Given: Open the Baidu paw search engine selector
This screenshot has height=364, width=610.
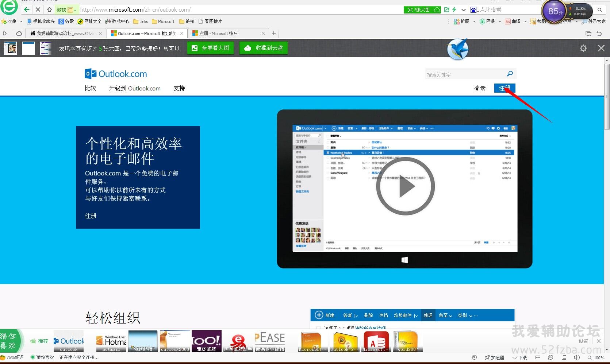Looking at the screenshot, I should 474,10.
